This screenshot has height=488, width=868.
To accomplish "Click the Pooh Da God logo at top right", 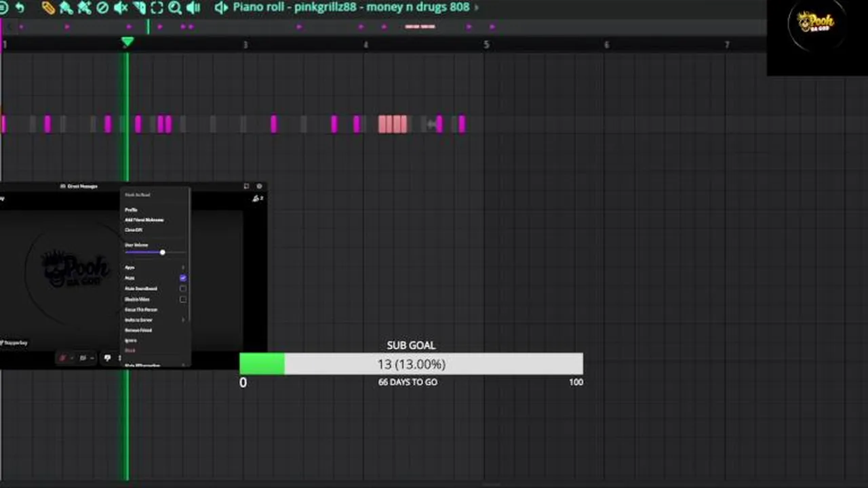I will pos(816,22).
